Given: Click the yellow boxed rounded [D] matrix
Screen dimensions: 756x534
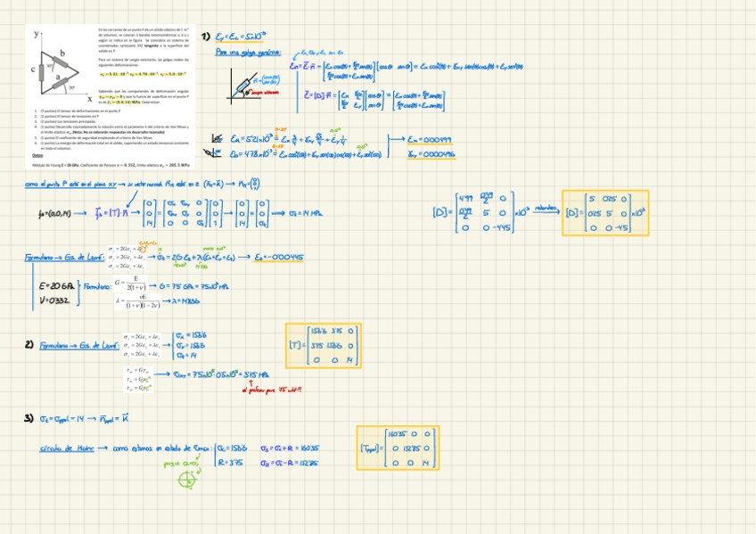Looking at the screenshot, I should tap(605, 213).
